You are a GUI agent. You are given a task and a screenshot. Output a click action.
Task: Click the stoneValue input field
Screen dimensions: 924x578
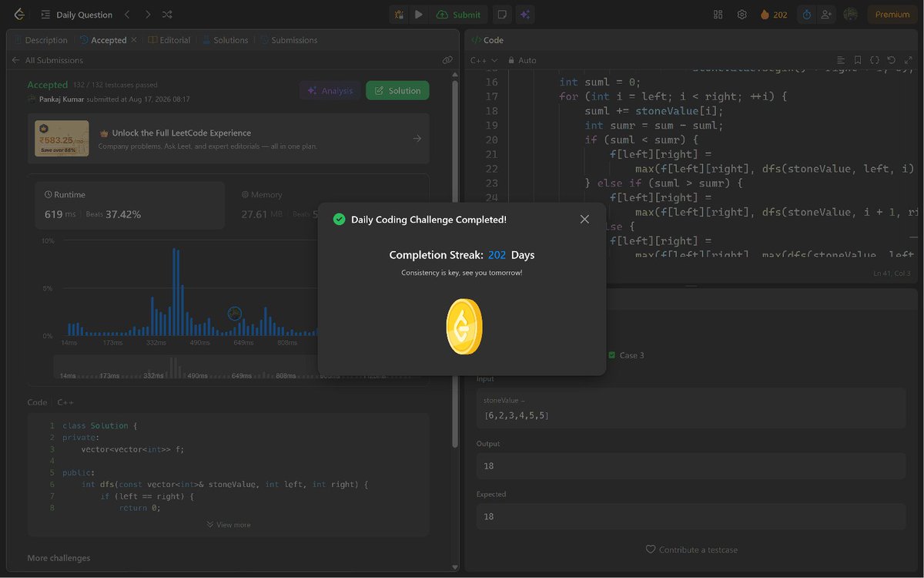tap(691, 408)
